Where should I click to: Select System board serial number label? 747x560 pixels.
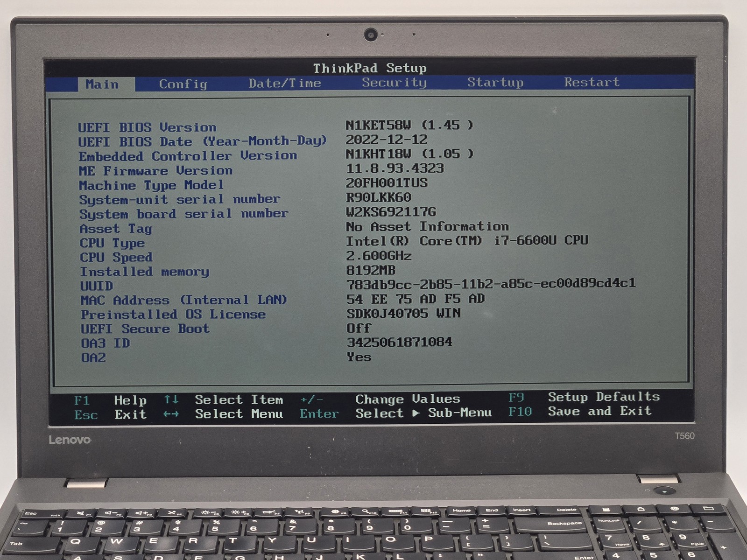pyautogui.click(x=183, y=214)
